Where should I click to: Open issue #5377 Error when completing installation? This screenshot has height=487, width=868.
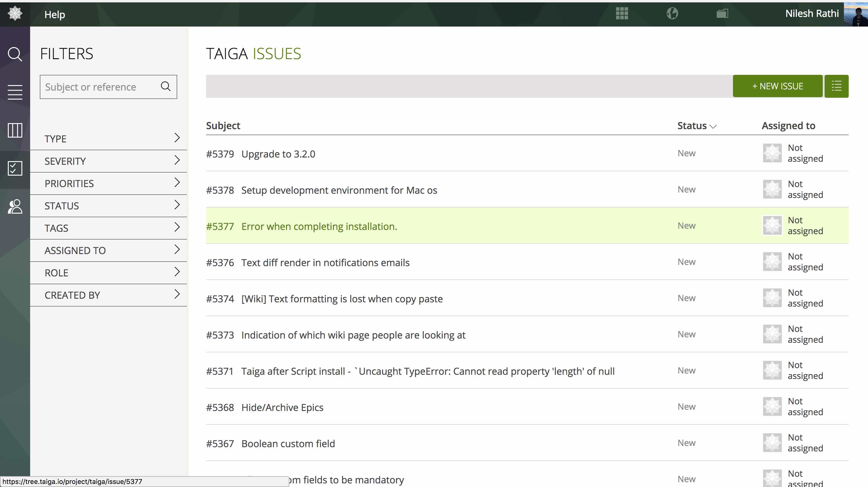(x=319, y=226)
